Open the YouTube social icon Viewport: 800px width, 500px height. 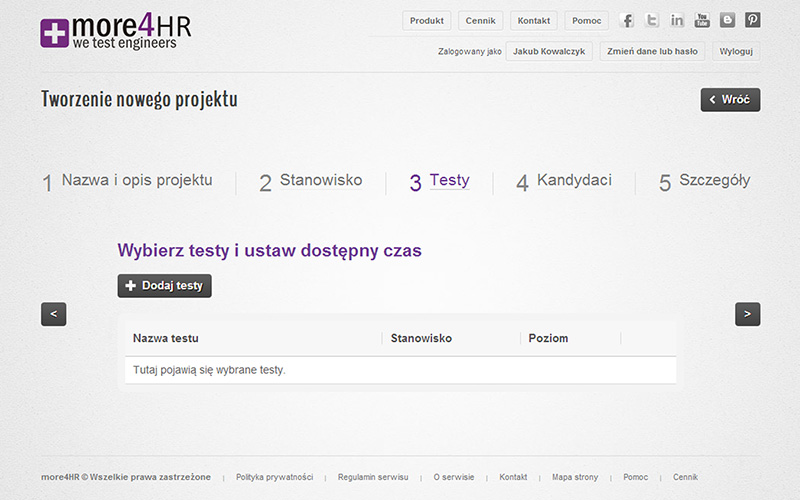coord(702,20)
